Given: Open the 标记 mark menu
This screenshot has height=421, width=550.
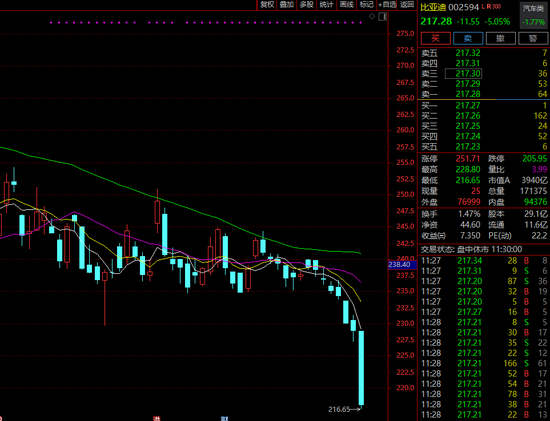Looking at the screenshot, I should tap(366, 5).
